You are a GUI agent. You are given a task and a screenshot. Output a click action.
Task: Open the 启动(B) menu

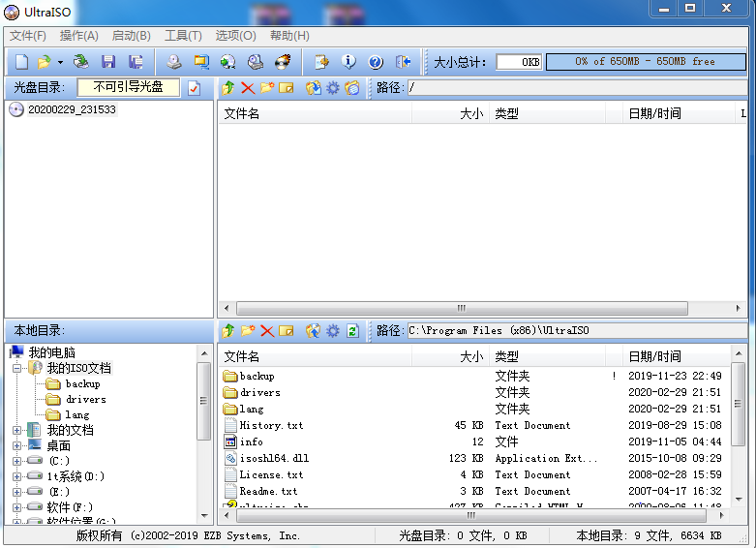[x=131, y=36]
